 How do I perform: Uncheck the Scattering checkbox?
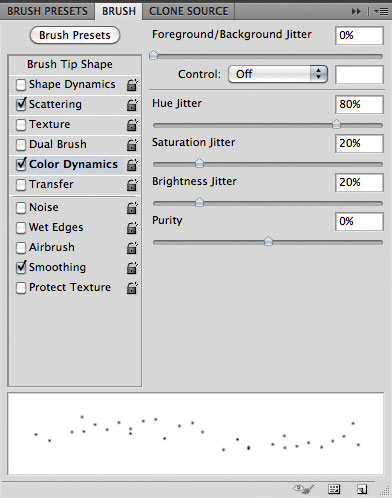[x=21, y=104]
